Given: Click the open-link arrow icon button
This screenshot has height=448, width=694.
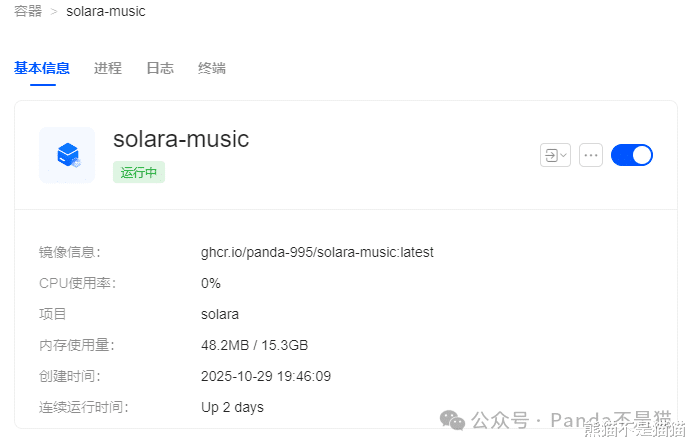Looking at the screenshot, I should [550, 155].
